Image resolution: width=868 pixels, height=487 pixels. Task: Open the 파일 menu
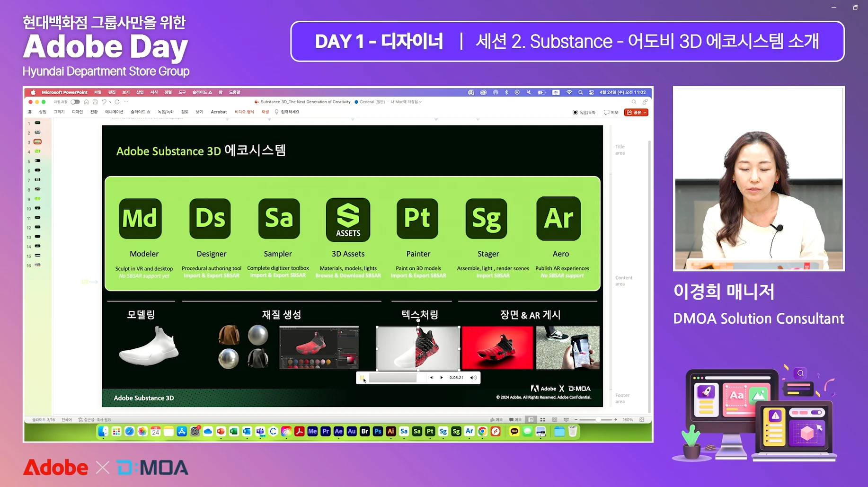(x=97, y=92)
